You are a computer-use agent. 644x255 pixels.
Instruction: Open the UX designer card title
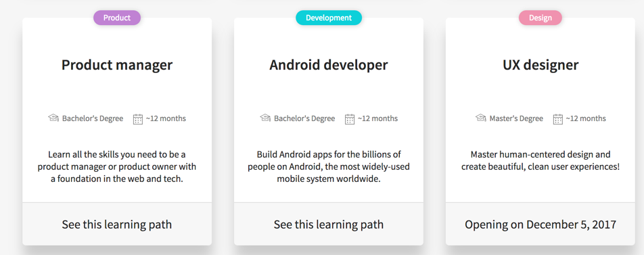tap(540, 65)
